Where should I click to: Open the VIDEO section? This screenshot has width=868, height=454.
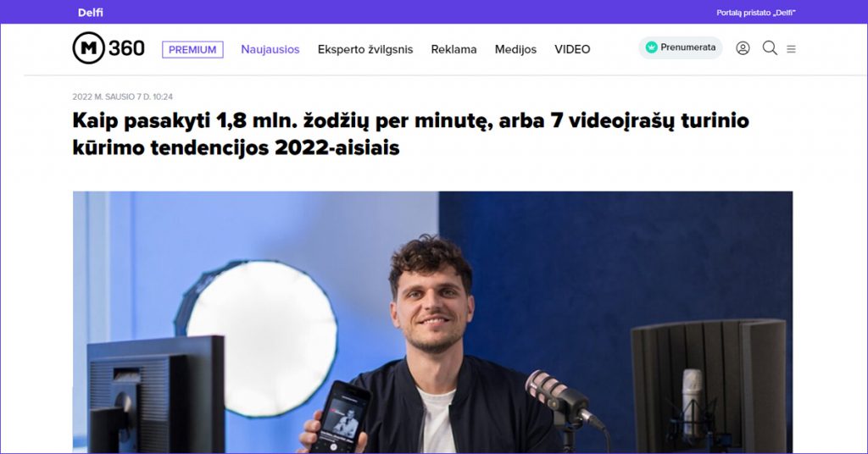click(572, 49)
